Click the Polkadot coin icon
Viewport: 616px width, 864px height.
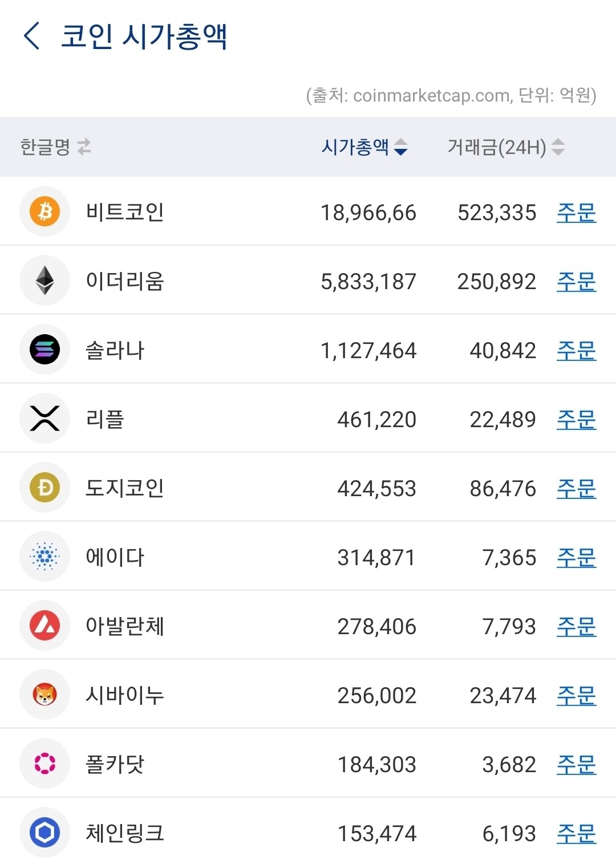pyautogui.click(x=44, y=764)
